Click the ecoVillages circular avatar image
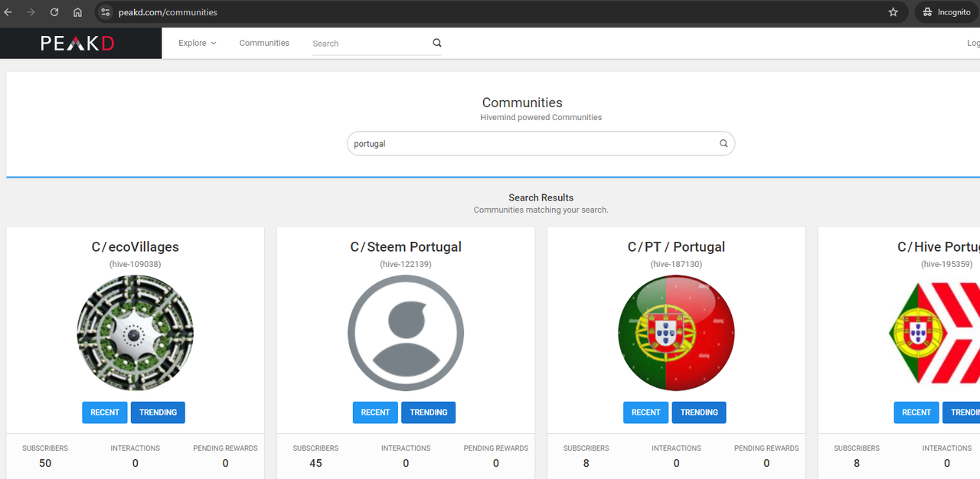This screenshot has height=479, width=980. [x=136, y=334]
